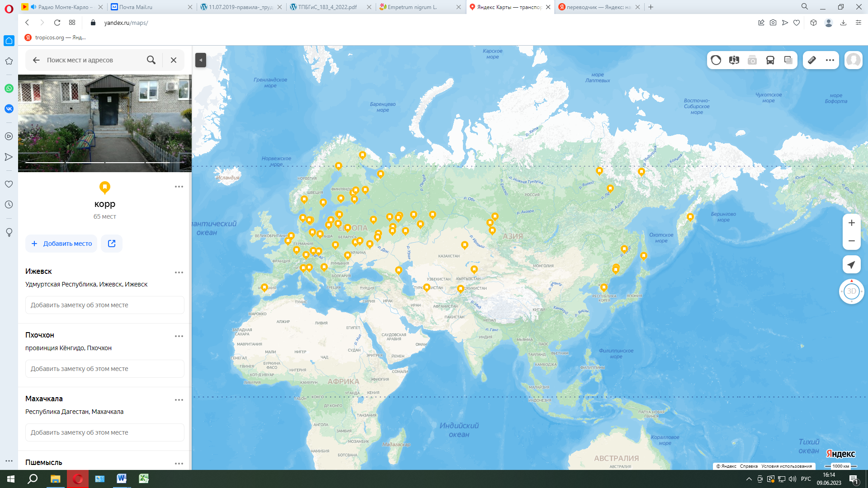Add a note field under Ижевск
Viewport: 868px width, 488px height.
(x=105, y=305)
